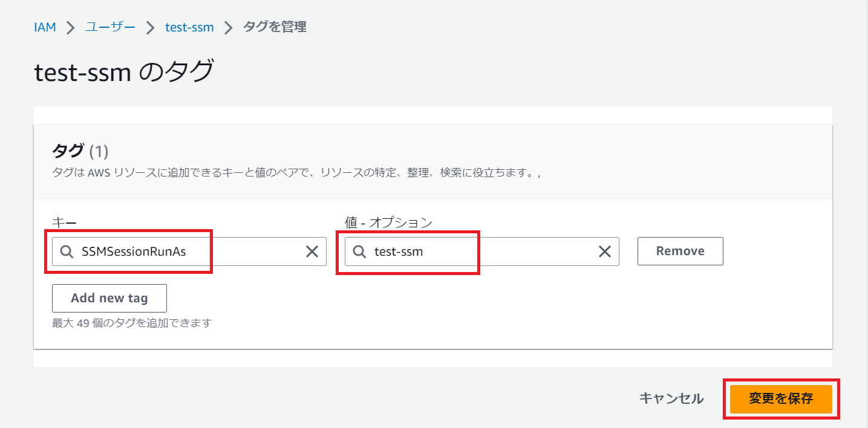Viewport: 868px width, 428px height.
Task: Save changes with the 変更を保存 button
Action: coord(780,399)
